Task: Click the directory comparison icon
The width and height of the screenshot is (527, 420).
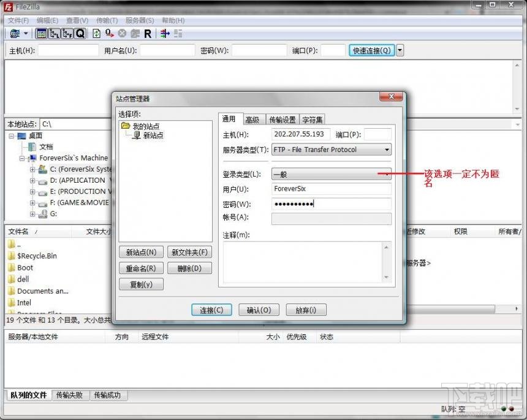Action: click(165, 34)
